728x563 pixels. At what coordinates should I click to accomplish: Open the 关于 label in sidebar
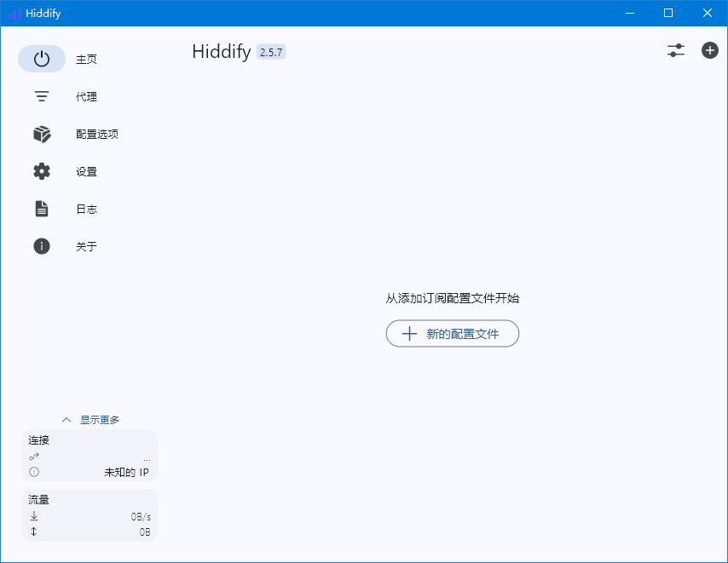86,246
